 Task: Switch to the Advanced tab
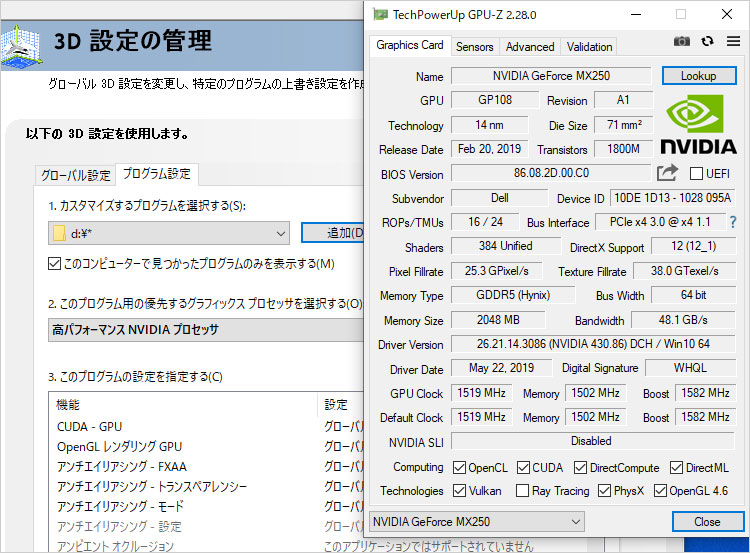[x=530, y=47]
